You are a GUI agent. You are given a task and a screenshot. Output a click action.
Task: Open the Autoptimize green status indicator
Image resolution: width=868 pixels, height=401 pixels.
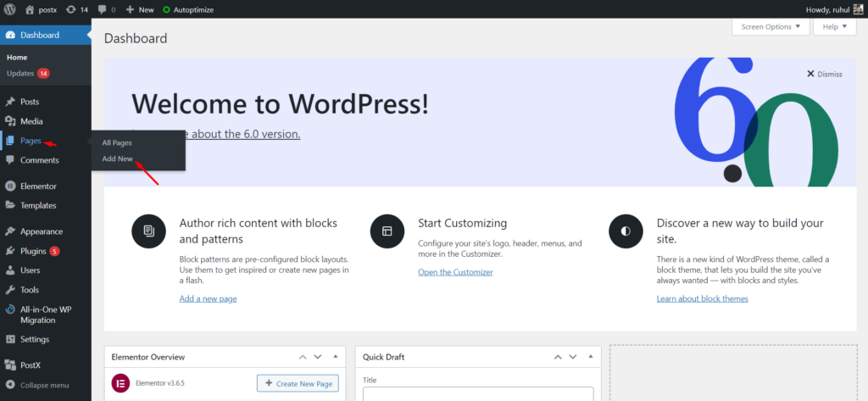click(167, 10)
